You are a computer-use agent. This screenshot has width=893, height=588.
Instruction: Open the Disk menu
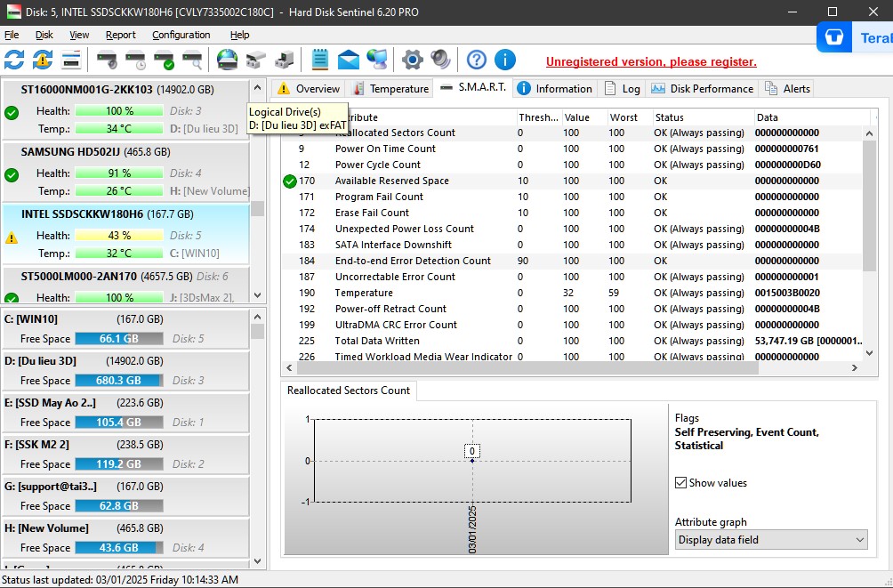tap(44, 35)
